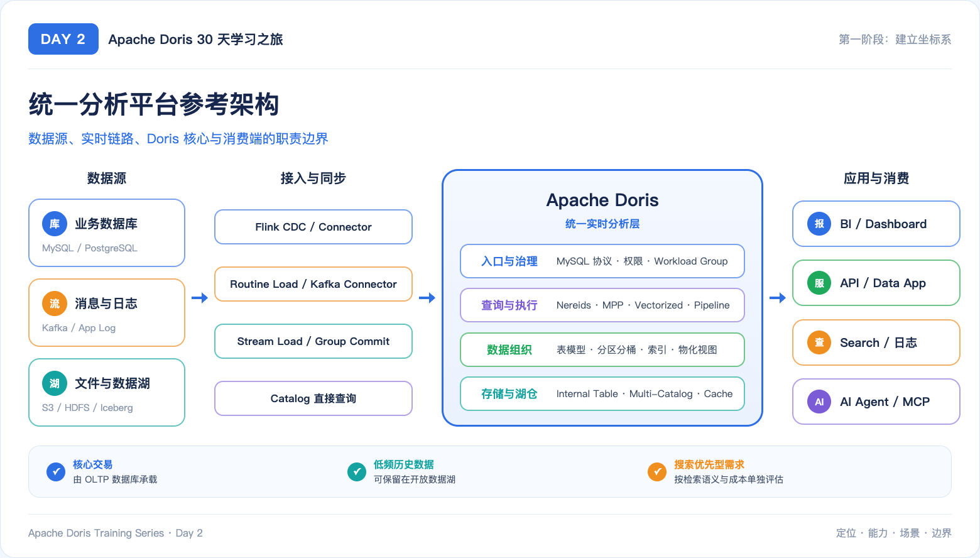Click the text Internal Table · Multi-Catalog · Cache
980x558 pixels.
645,394
